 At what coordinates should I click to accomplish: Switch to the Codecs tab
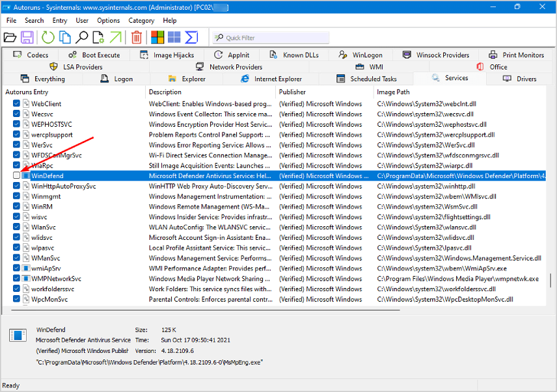31,55
